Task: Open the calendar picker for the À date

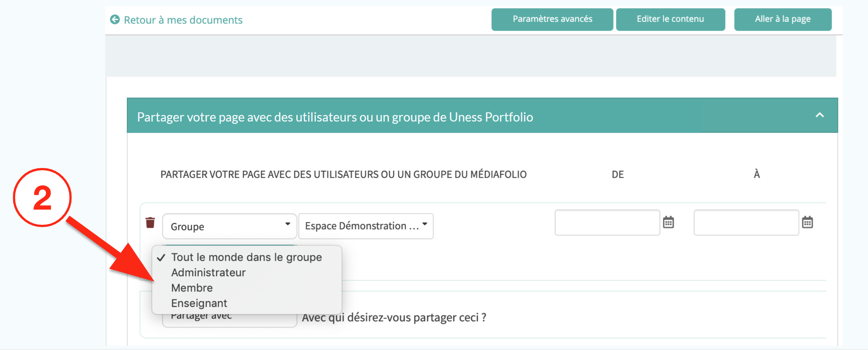Action: click(x=807, y=222)
